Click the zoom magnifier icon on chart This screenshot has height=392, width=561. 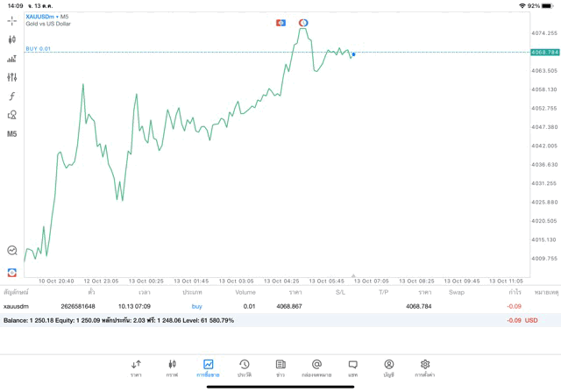pos(11,251)
